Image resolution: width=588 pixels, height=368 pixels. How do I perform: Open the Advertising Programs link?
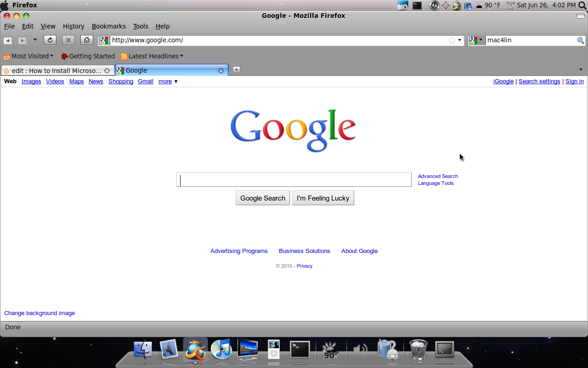tap(239, 251)
